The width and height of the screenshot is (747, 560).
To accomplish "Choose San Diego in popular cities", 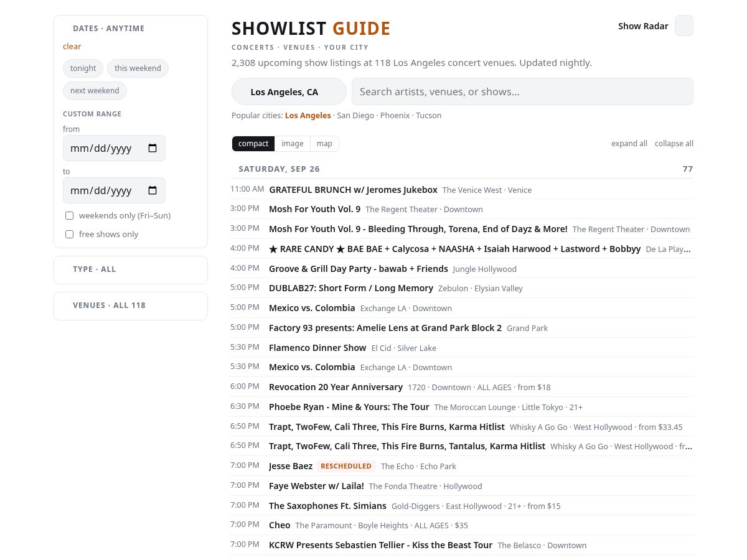I will pyautogui.click(x=355, y=116).
